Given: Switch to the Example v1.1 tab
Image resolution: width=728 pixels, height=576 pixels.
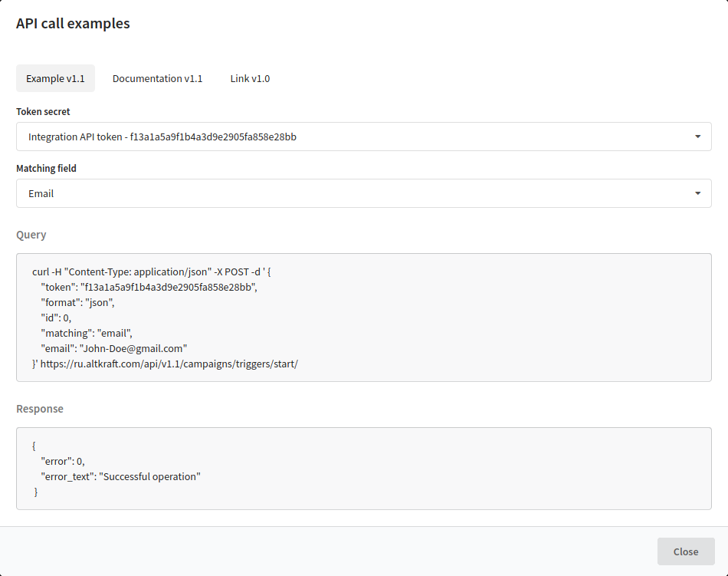Looking at the screenshot, I should (x=55, y=78).
